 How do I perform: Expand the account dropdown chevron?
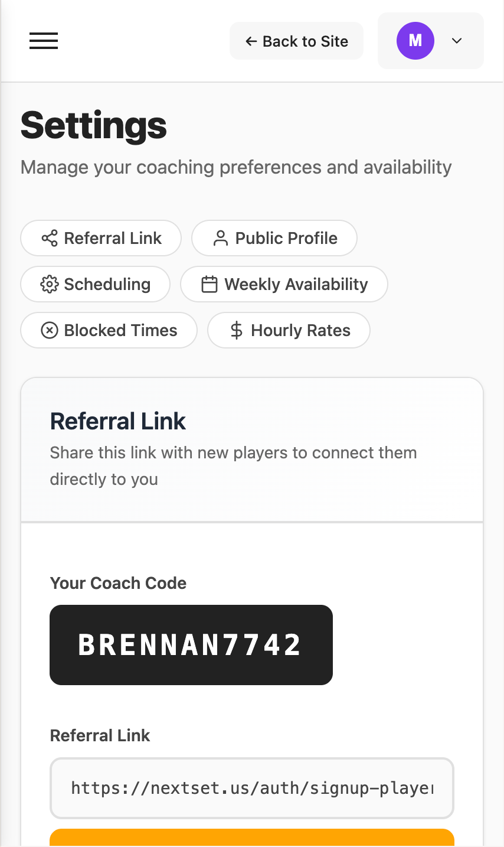pyautogui.click(x=457, y=41)
